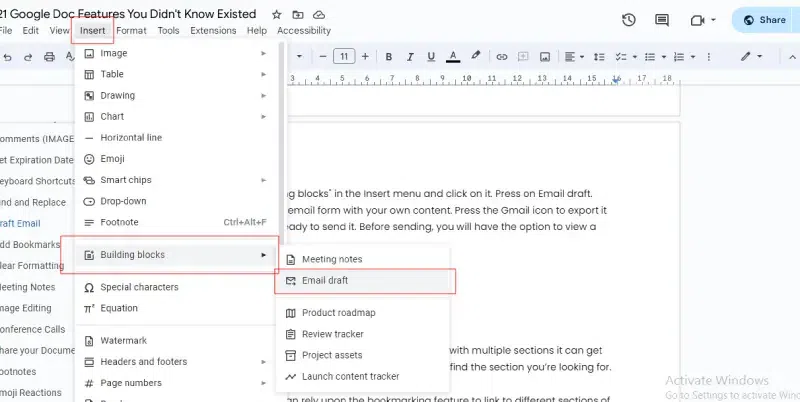Star the document with the star icon
This screenshot has height=402, width=800.
pos(277,15)
